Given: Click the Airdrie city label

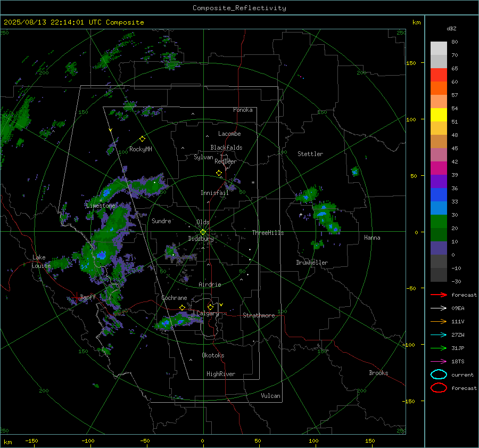Looking at the screenshot, I should point(210,284).
